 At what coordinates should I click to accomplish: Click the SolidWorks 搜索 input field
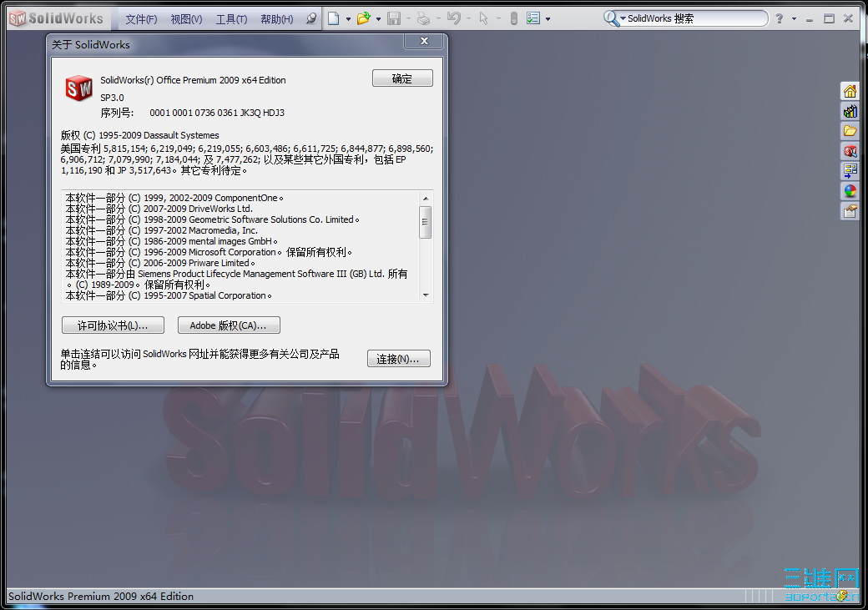694,19
